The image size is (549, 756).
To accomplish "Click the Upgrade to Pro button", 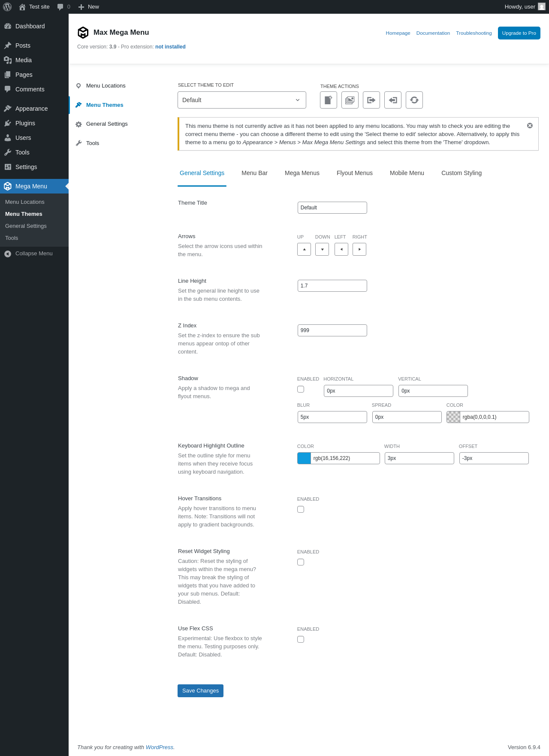I will (x=519, y=33).
